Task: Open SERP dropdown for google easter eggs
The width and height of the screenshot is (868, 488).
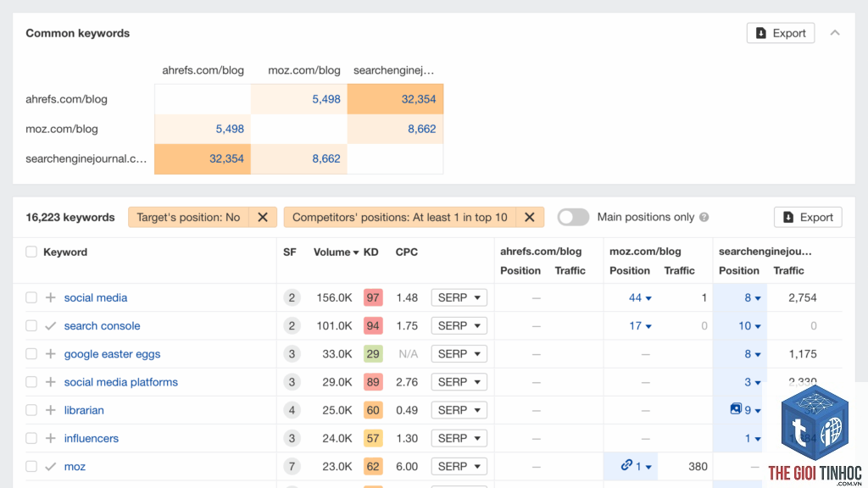Action: click(x=459, y=354)
